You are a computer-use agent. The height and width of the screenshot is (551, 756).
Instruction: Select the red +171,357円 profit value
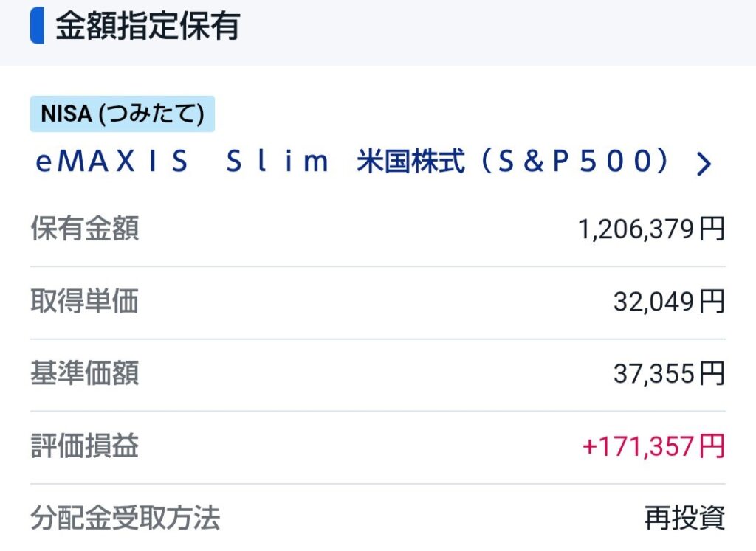(653, 446)
